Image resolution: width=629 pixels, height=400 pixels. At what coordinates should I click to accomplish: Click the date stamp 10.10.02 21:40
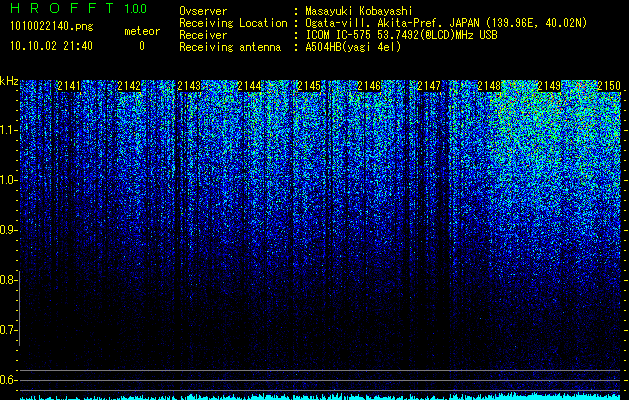pyautogui.click(x=51, y=46)
